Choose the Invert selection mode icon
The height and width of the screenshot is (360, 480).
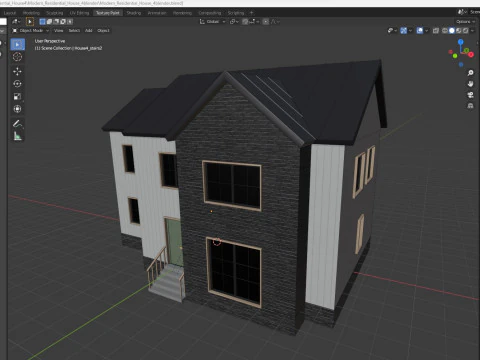pos(63,22)
